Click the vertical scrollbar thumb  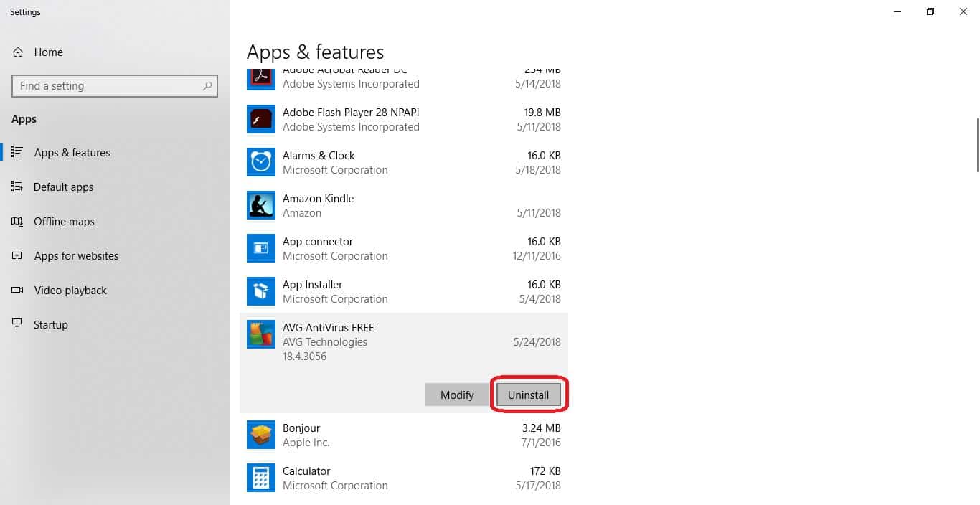click(976, 144)
